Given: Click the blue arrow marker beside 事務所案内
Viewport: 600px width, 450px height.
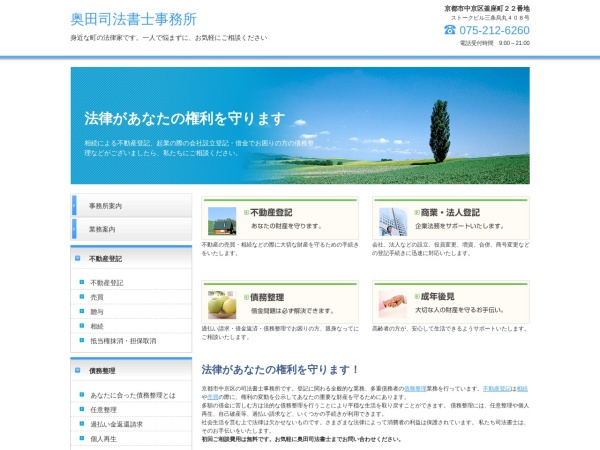Looking at the screenshot, I should 74,205.
